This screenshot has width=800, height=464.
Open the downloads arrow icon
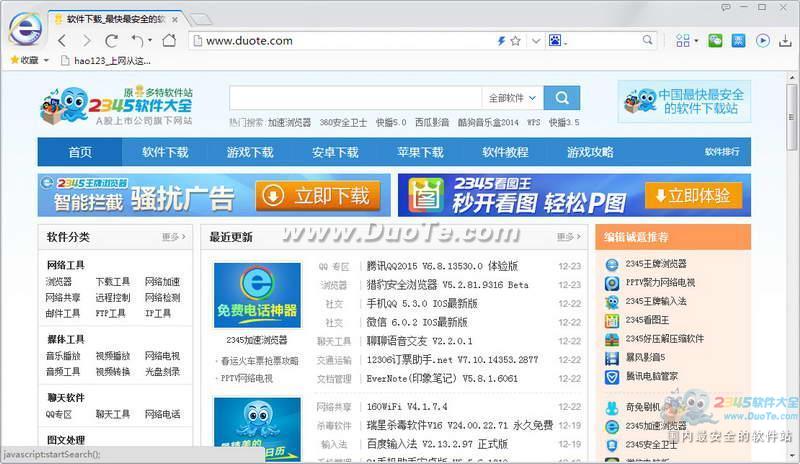pos(785,41)
